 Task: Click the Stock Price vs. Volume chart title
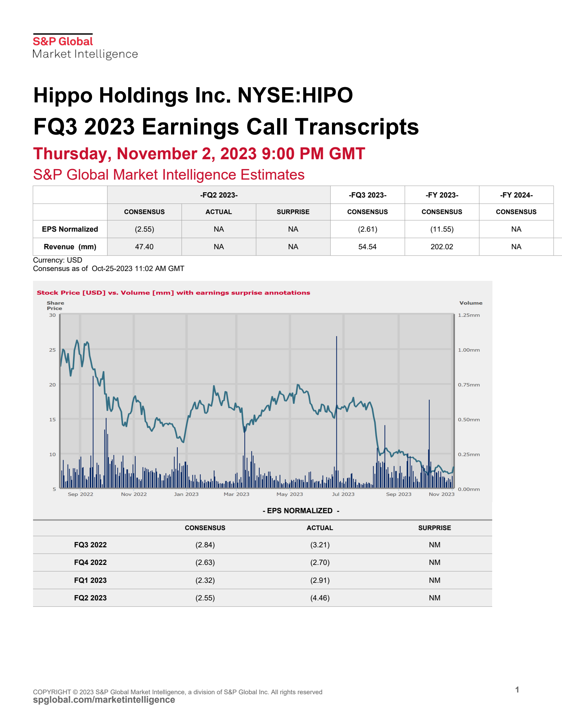click(x=174, y=292)
